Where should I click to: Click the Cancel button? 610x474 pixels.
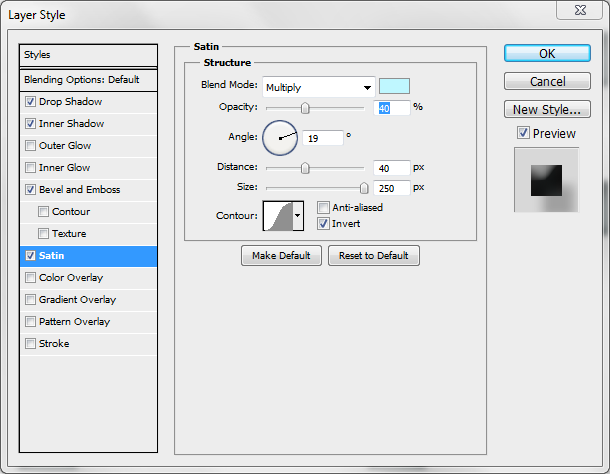click(x=547, y=81)
